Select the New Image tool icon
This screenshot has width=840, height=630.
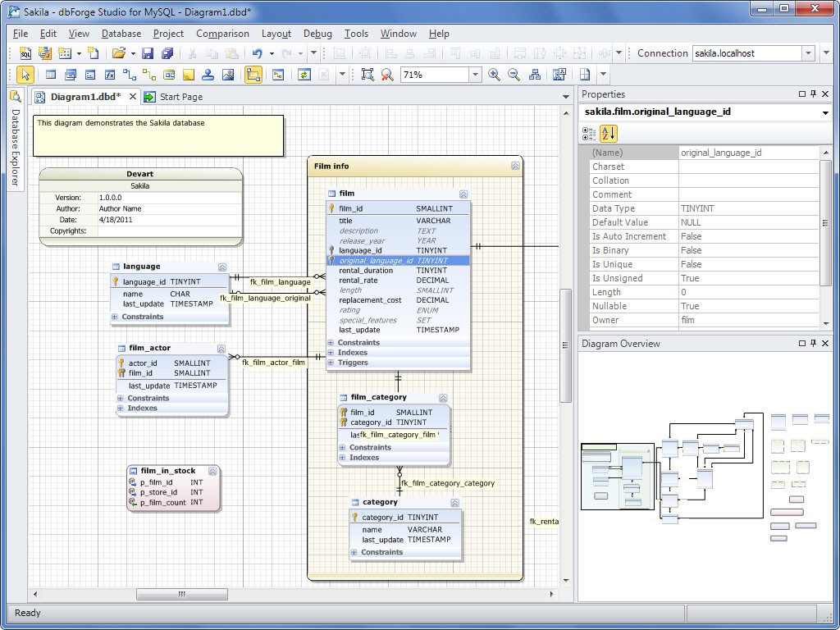tap(228, 75)
